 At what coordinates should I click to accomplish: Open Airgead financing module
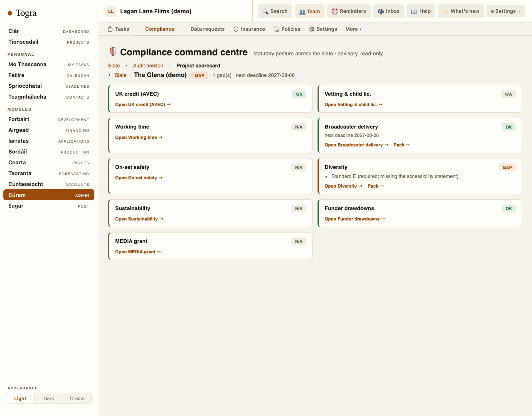[49, 130]
